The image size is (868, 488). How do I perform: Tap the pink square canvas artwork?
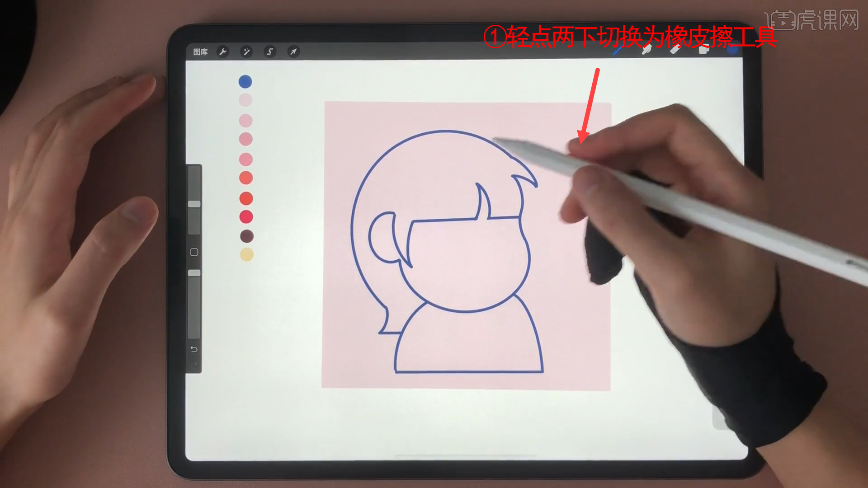click(467, 245)
